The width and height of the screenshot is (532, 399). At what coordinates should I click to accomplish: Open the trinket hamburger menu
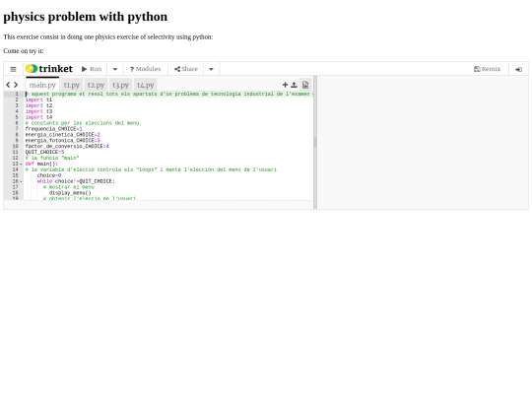coord(13,69)
